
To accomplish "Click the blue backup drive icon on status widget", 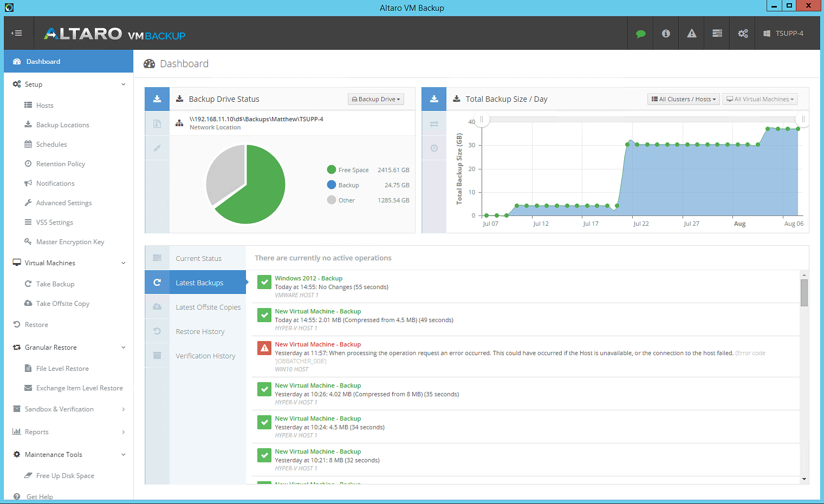I will point(157,99).
